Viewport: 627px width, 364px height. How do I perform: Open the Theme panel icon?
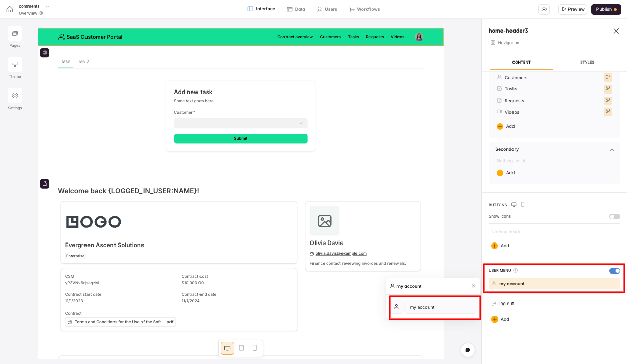coord(15,65)
